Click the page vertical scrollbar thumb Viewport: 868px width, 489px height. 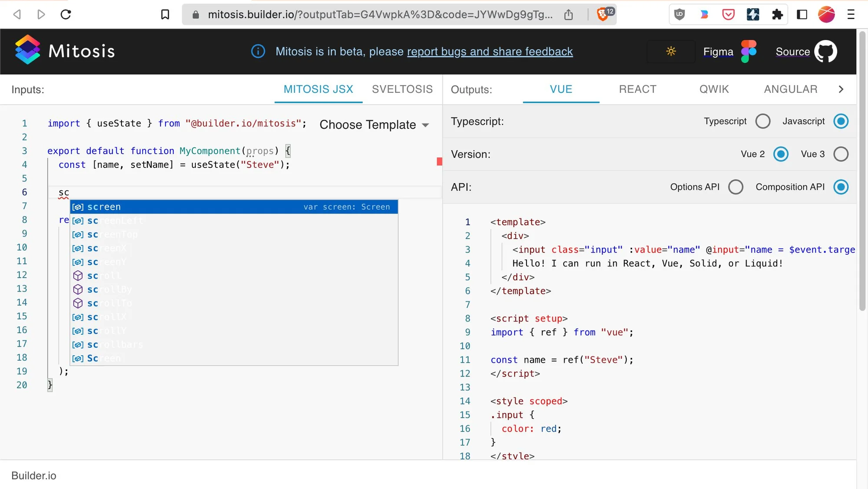(x=862, y=171)
